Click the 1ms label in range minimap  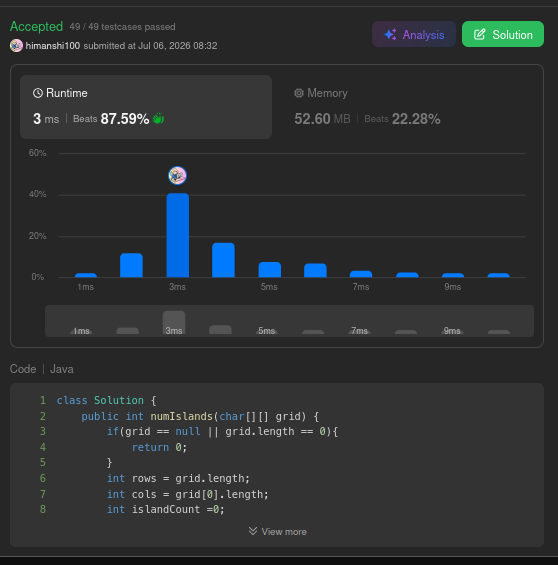click(81, 331)
